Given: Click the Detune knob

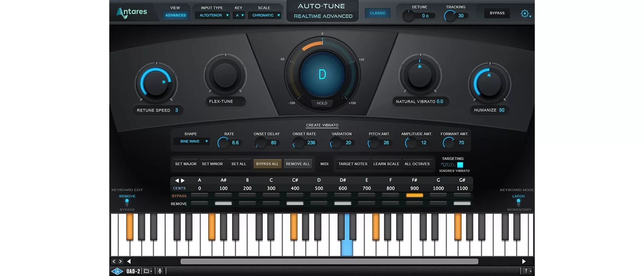Looking at the screenshot, I should [x=409, y=16].
